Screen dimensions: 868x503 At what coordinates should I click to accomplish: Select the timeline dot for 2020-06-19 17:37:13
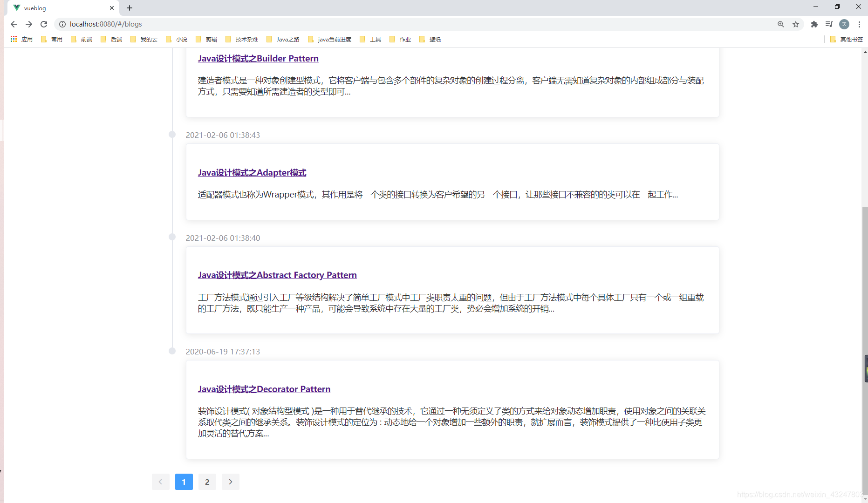(x=172, y=351)
